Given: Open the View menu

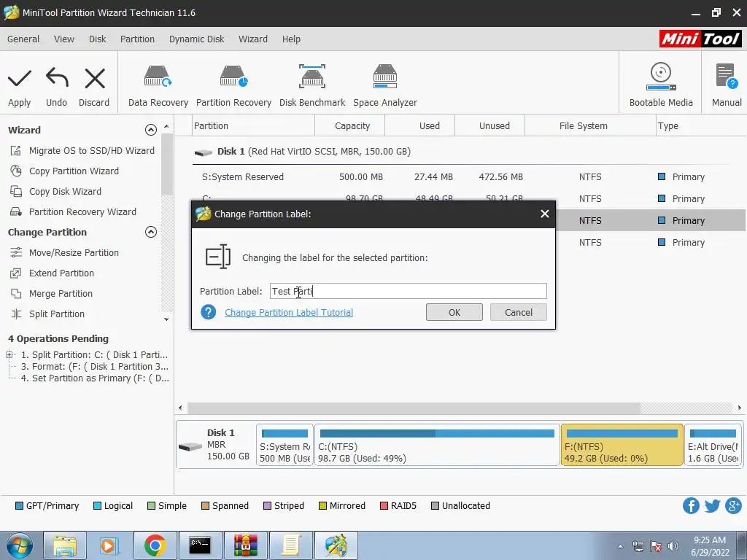Looking at the screenshot, I should click(64, 39).
